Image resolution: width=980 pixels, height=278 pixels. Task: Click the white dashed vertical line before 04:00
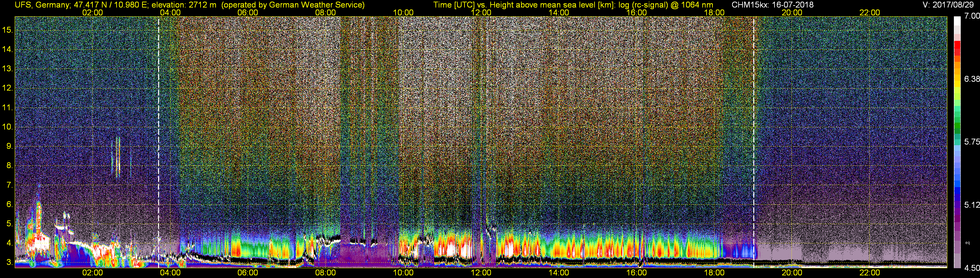pos(159,142)
